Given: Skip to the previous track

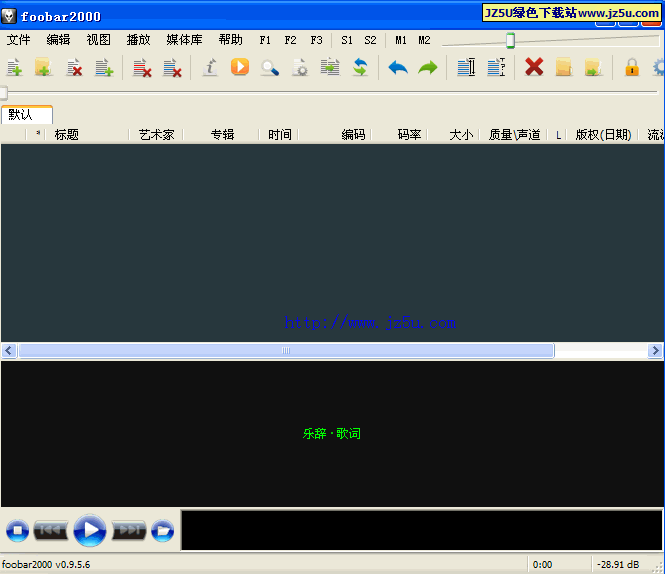Looking at the screenshot, I should click(x=51, y=531).
